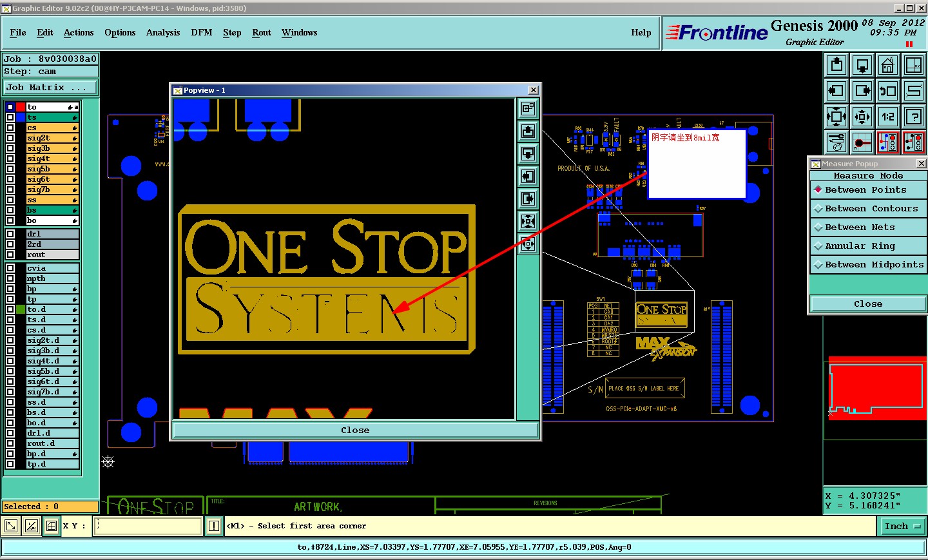
Task: Pan down using the toolbar pan-down icon
Action: (x=862, y=65)
